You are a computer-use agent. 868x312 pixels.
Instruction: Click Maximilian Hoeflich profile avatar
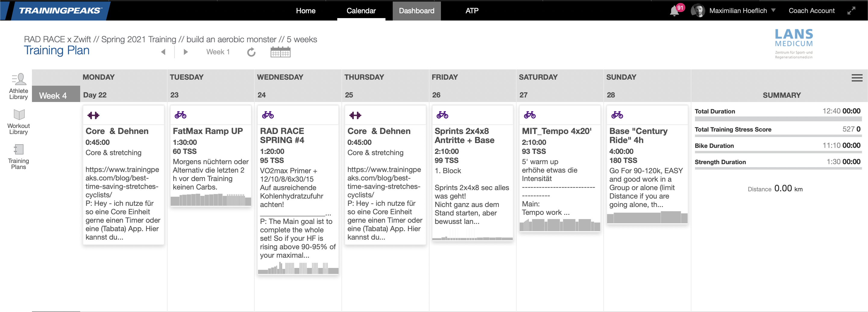(698, 11)
